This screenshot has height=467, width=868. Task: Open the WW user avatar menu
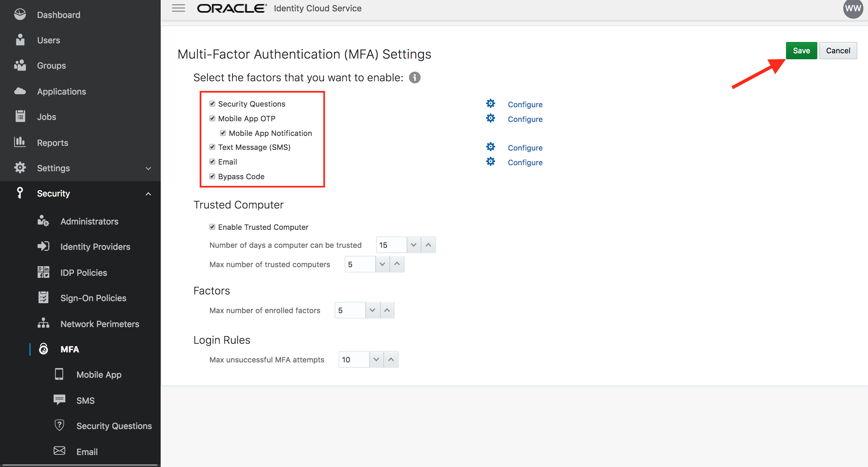point(853,9)
